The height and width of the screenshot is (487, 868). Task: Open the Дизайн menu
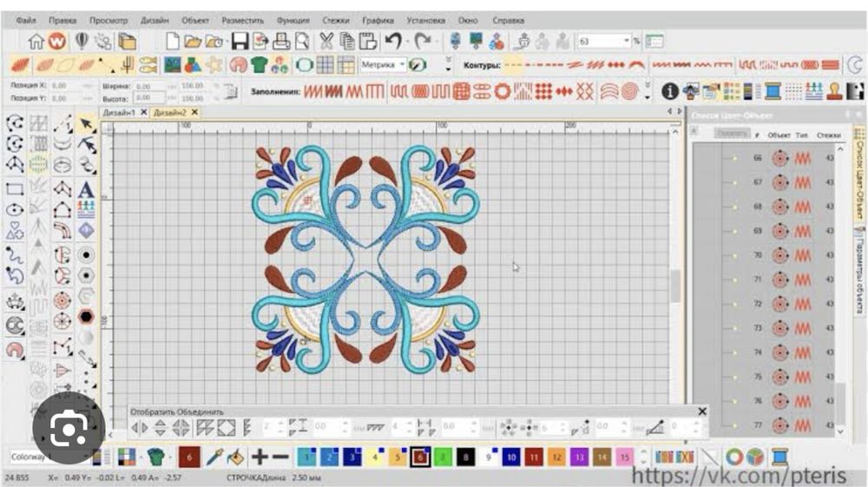pyautogui.click(x=155, y=20)
